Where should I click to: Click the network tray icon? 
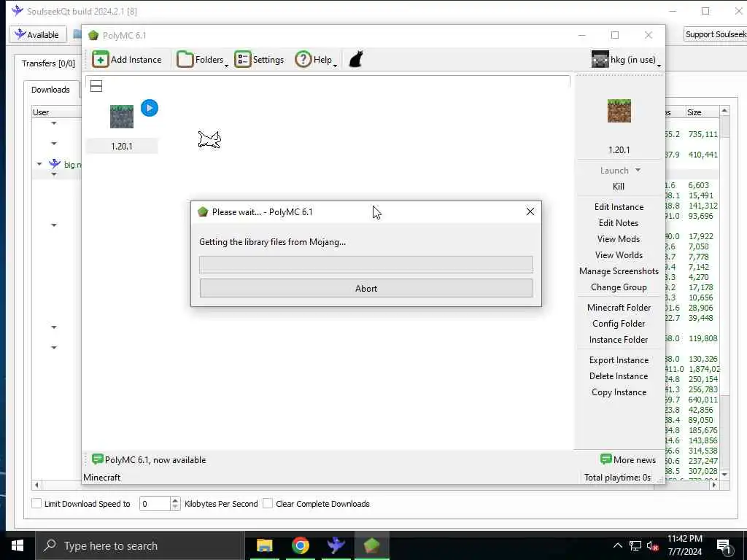click(635, 545)
